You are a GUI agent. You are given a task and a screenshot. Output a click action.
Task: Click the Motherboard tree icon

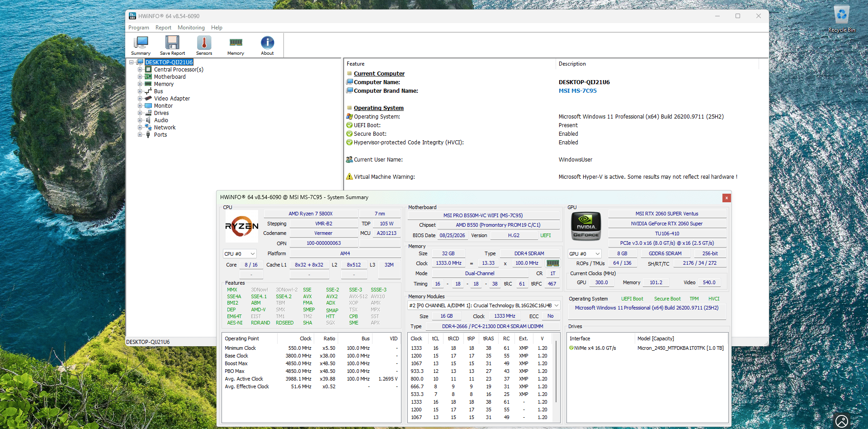pos(148,76)
